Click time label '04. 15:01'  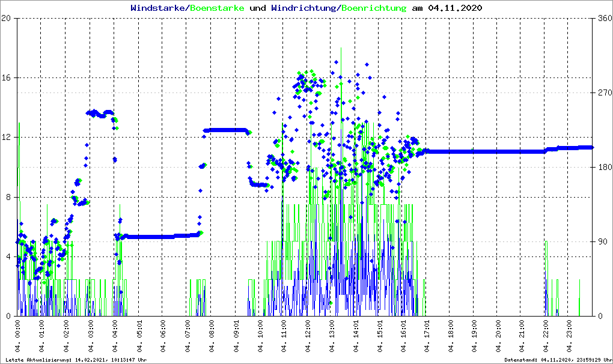click(x=380, y=336)
